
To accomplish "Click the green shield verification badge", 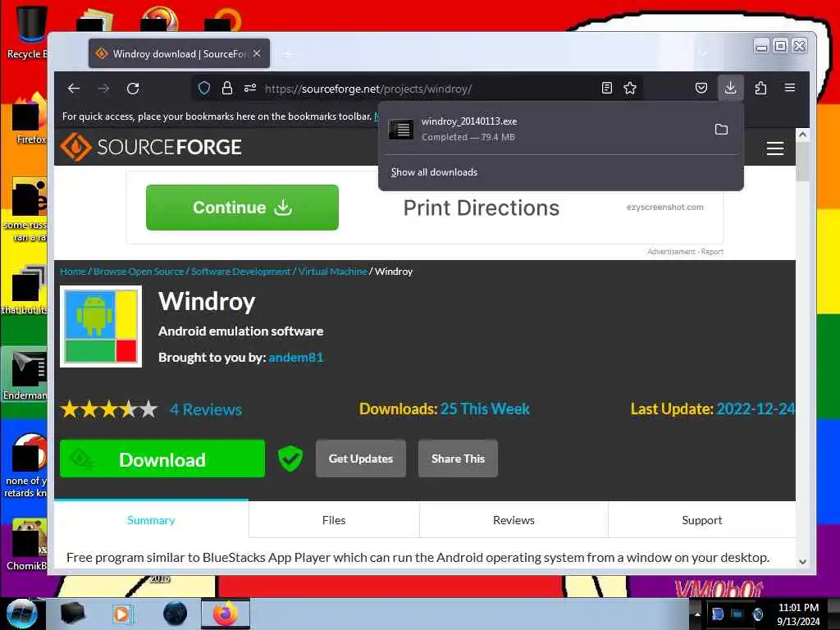I will pos(290,459).
